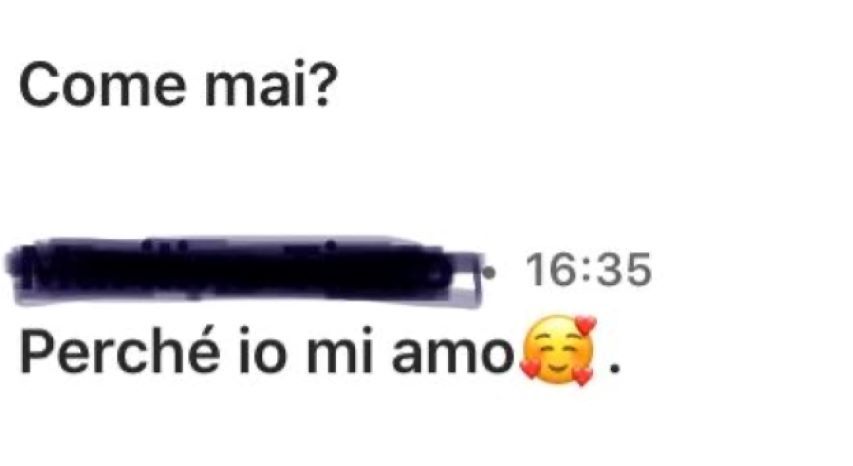Click the question mark in "Come mai?"
Viewport: 853px width, 466px height.
coord(323,85)
